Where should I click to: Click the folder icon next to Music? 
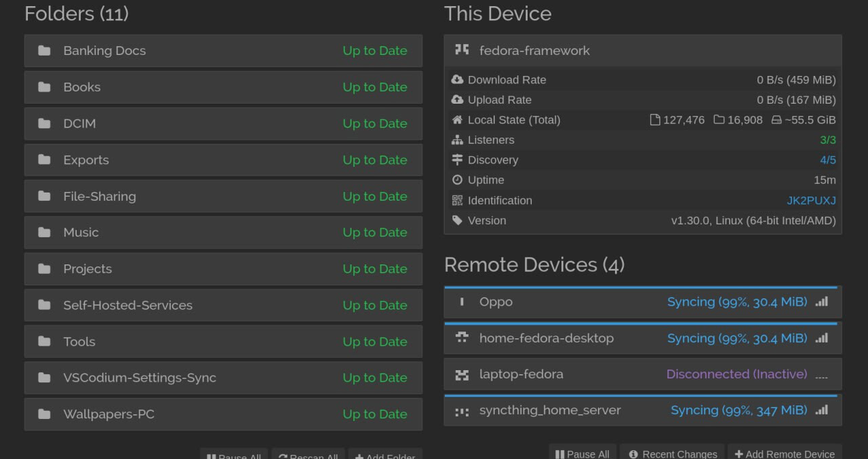point(45,233)
